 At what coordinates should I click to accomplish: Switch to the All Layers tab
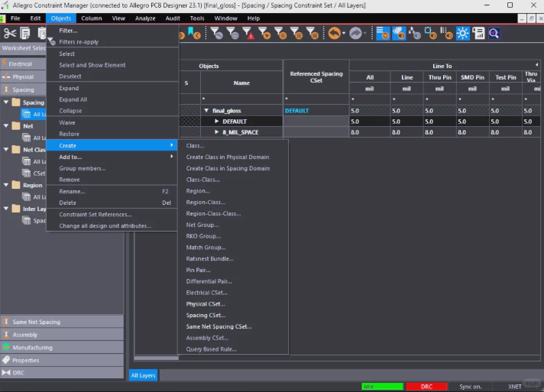pos(144,375)
